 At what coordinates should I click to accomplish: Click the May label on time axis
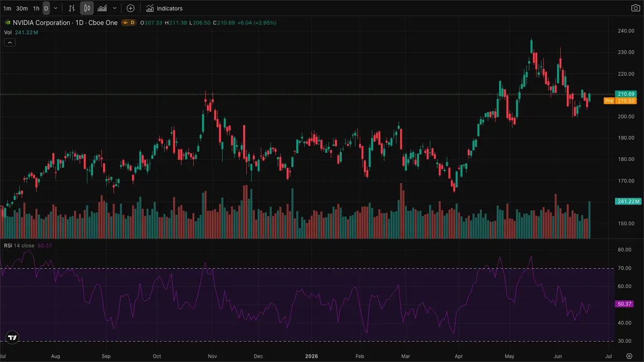point(509,356)
